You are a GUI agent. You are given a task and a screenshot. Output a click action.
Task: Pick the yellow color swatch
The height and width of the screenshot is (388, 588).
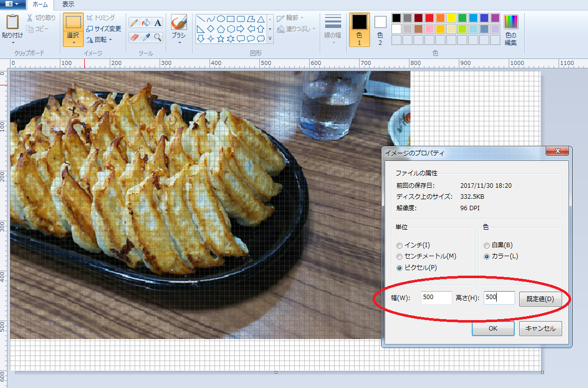click(451, 18)
